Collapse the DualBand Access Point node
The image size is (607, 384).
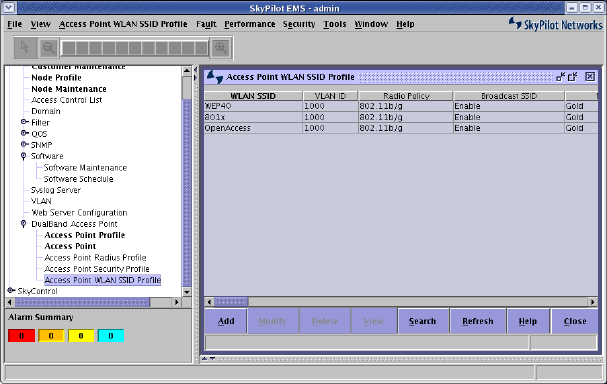tap(24, 224)
